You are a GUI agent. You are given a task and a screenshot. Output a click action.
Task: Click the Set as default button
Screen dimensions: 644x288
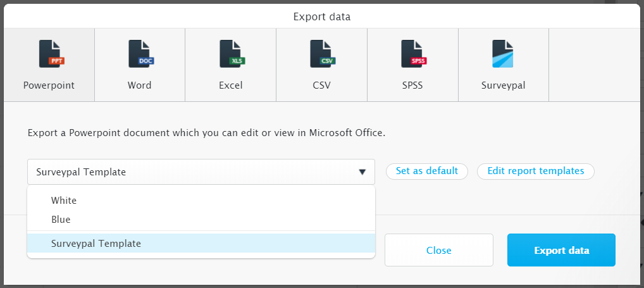pos(427,172)
